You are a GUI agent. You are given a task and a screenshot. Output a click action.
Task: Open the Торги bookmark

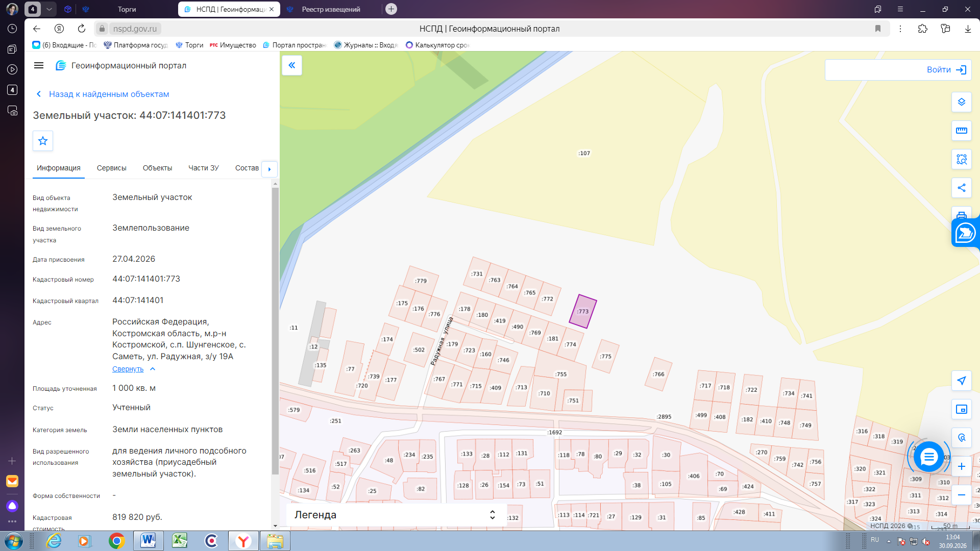(189, 45)
